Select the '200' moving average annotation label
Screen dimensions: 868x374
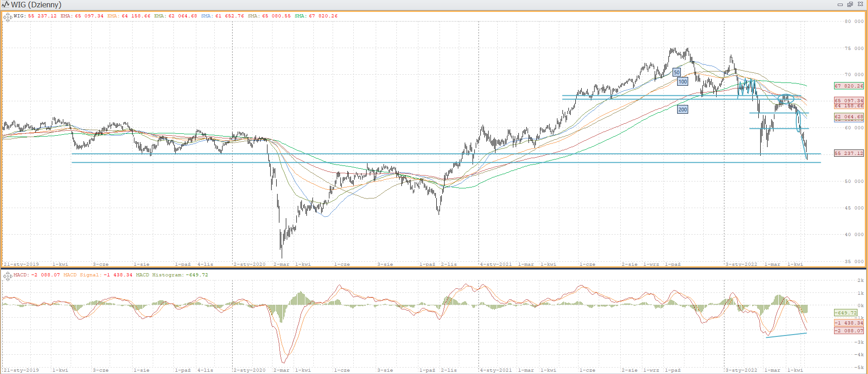click(683, 110)
